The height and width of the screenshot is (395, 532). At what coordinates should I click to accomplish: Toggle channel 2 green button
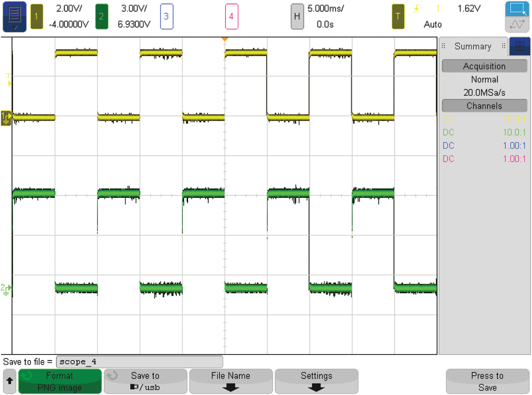pyautogui.click(x=102, y=17)
